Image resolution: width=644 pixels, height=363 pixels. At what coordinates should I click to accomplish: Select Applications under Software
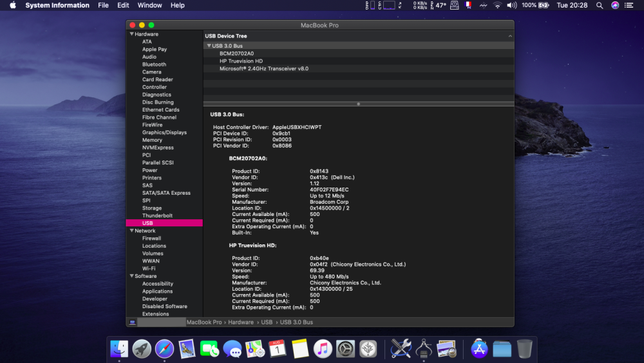coord(157,291)
